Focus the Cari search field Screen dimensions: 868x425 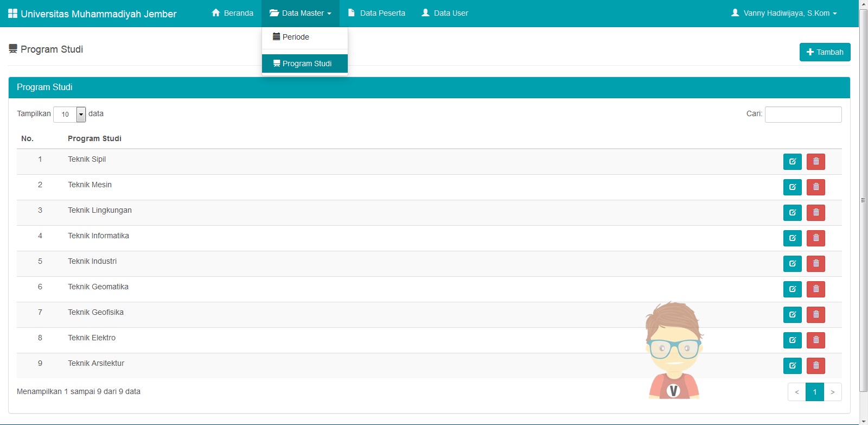(803, 115)
